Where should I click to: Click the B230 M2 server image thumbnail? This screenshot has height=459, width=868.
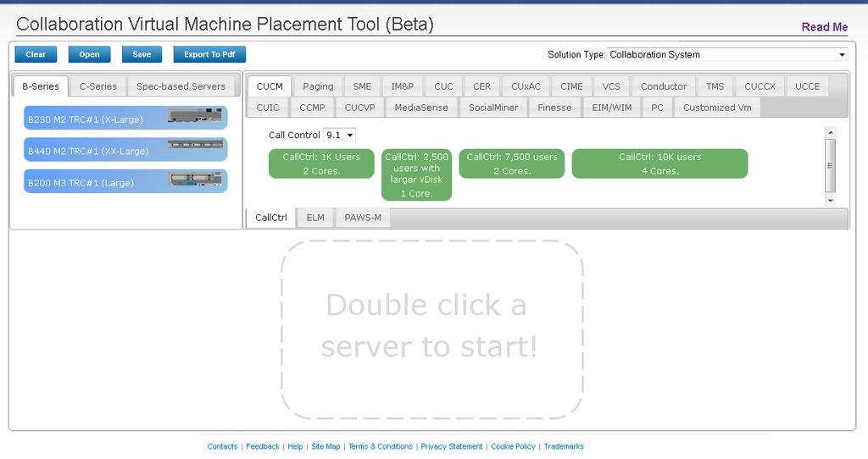coord(195,115)
